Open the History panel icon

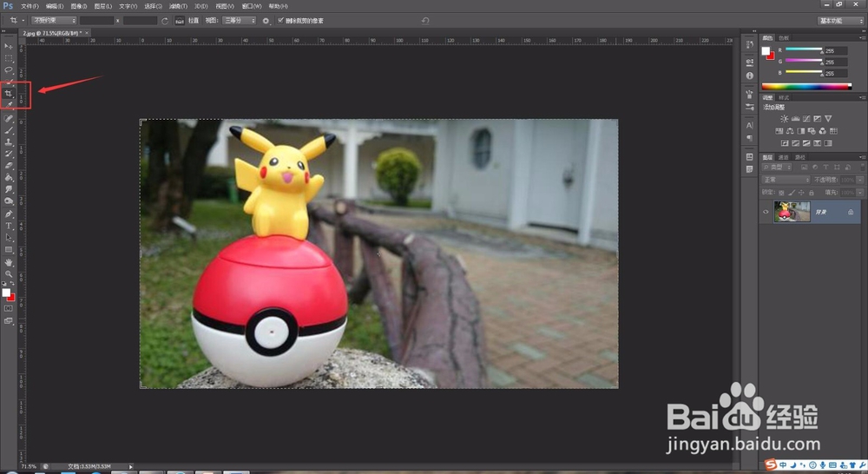point(750,45)
